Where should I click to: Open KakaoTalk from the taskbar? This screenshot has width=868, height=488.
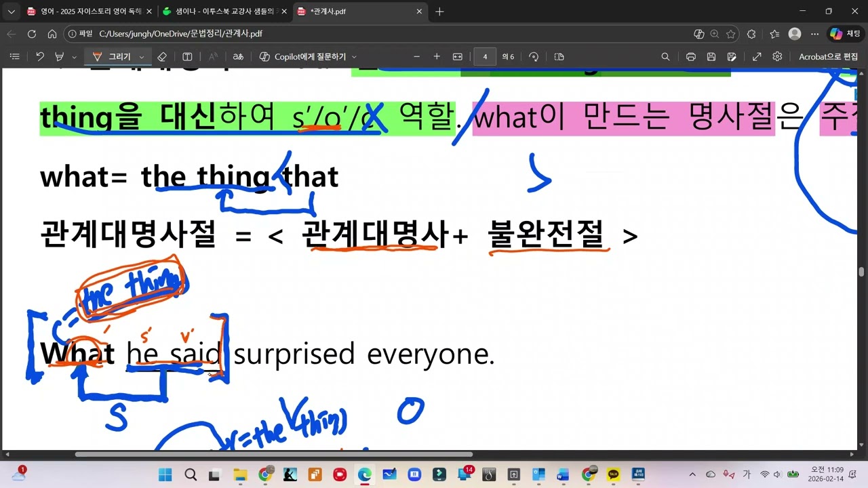click(x=613, y=475)
